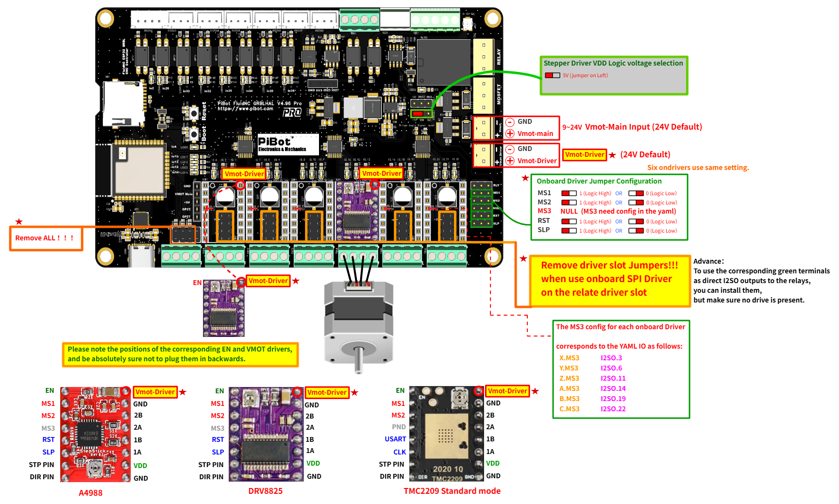Click the RST Logic Low jumper icon
The height and width of the screenshot is (504, 839).
point(636,221)
